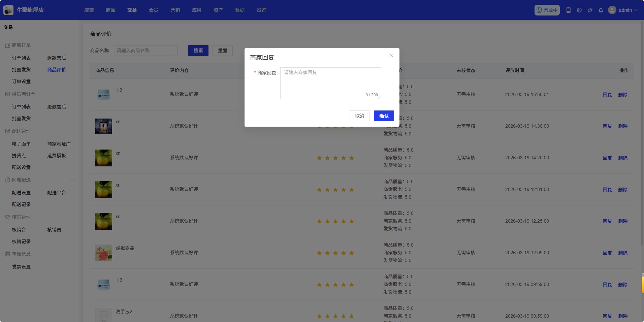The width and height of the screenshot is (644, 322).
Task: Click the star rating of 虚拟商品 row
Action: pos(335,253)
